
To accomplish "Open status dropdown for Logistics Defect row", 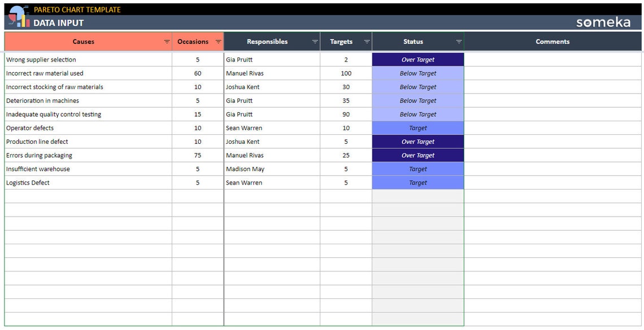I will click(x=417, y=182).
